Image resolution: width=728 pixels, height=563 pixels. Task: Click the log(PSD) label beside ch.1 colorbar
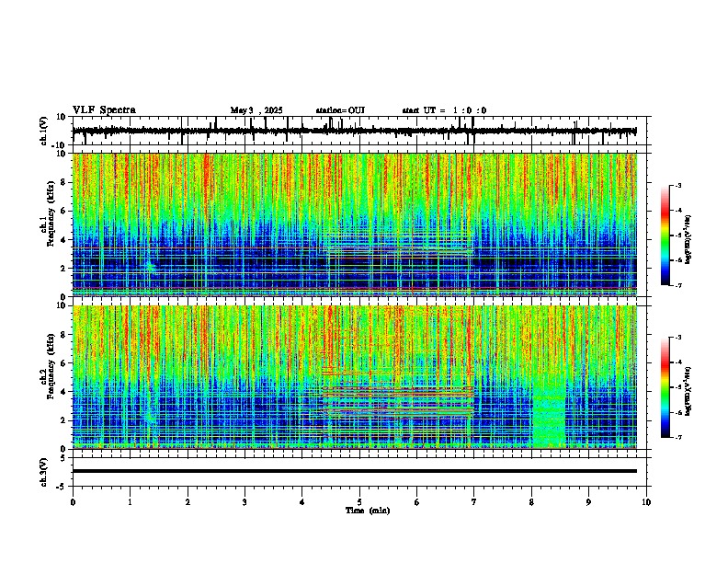[688, 240]
